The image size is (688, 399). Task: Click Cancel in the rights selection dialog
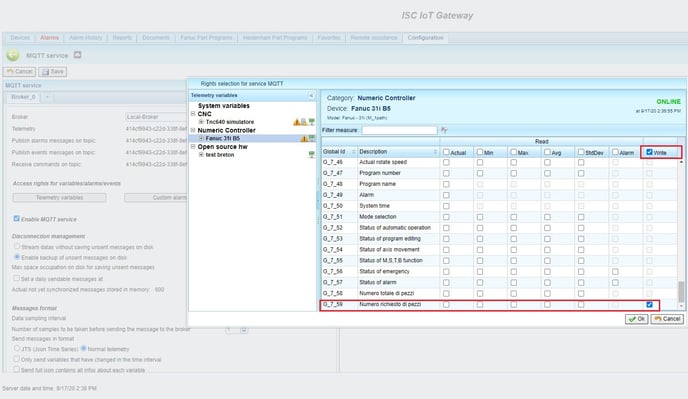coord(667,319)
